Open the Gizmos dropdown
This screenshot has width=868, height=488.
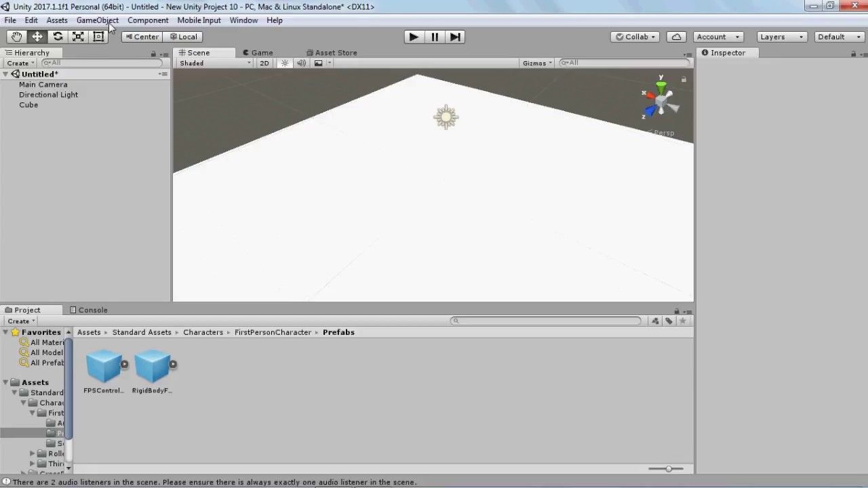click(x=538, y=63)
